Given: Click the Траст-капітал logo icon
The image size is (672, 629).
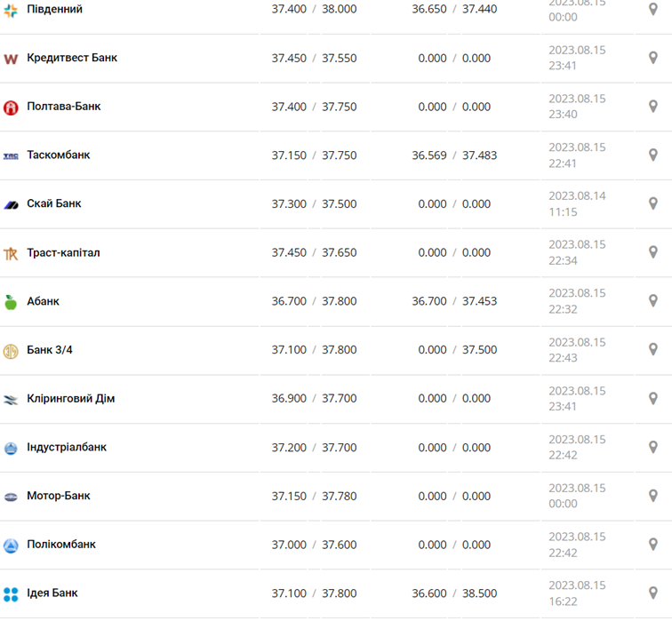Looking at the screenshot, I should (x=11, y=253).
